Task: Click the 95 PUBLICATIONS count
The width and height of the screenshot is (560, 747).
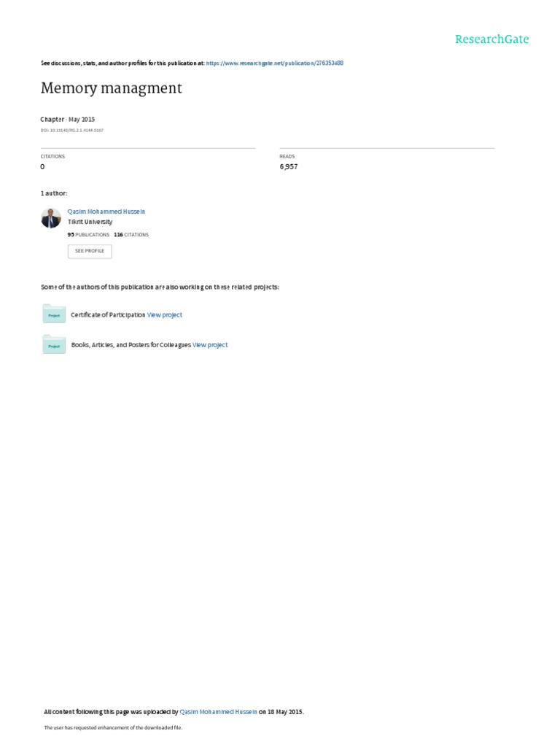Action: coord(88,234)
